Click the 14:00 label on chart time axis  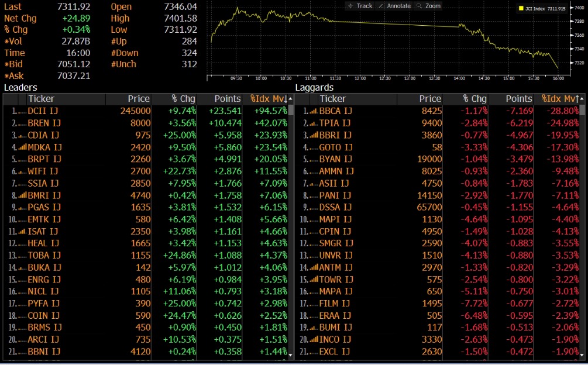[459, 78]
